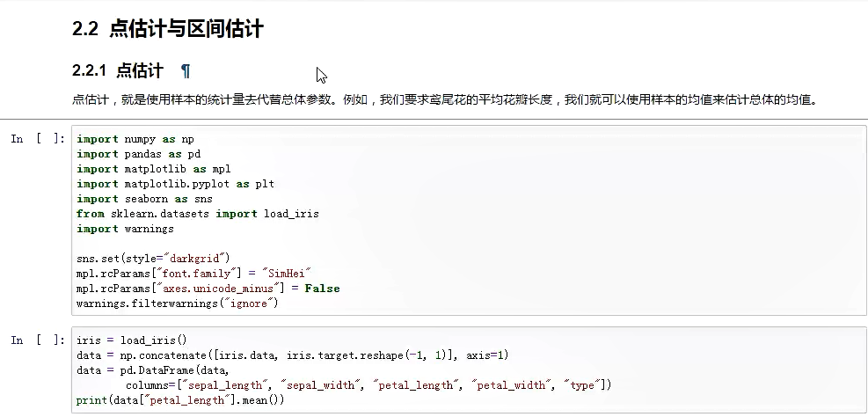Click the sns.set(style="darkgrid") line
The width and height of the screenshot is (868, 417).
(153, 258)
